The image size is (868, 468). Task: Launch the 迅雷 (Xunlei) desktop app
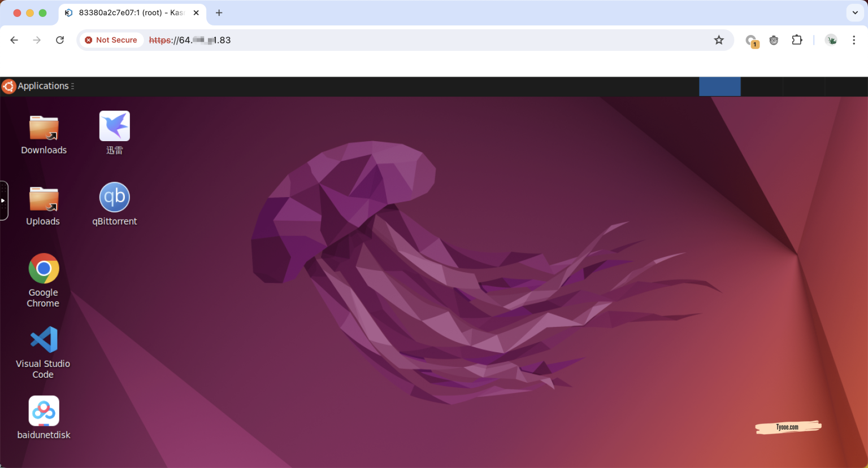point(114,124)
